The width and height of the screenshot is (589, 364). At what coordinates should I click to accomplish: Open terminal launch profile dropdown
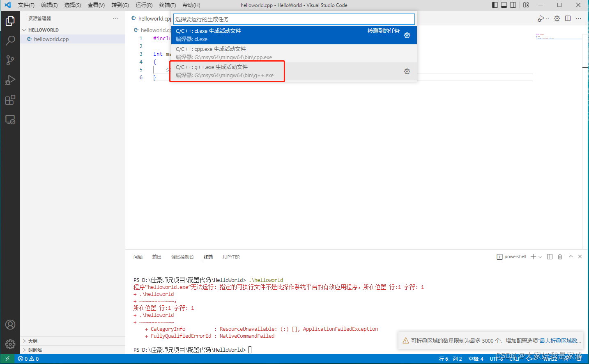540,257
